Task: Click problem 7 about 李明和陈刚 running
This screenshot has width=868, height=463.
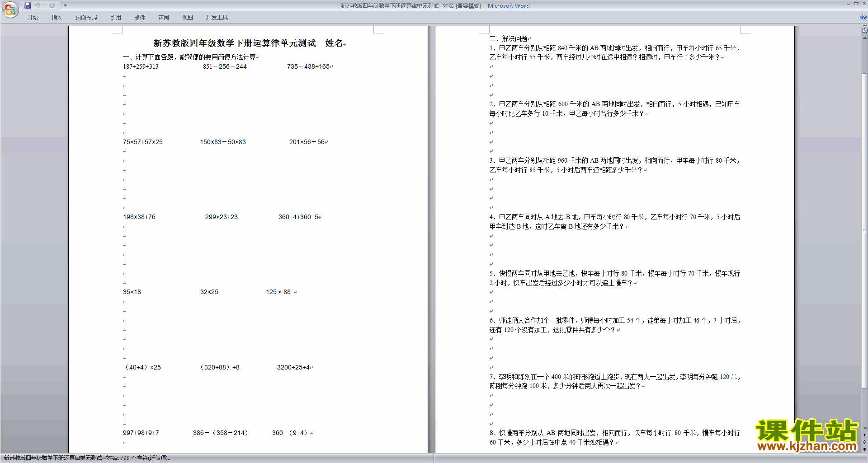Action: (615, 381)
